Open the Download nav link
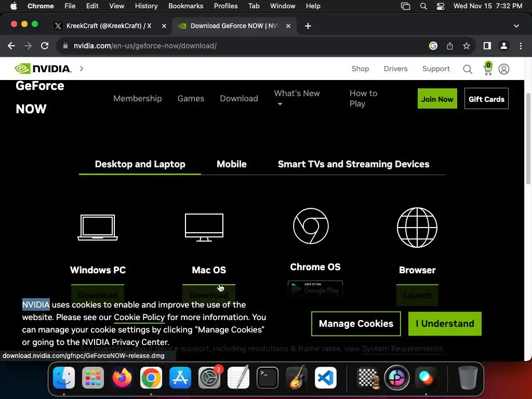 (x=239, y=98)
